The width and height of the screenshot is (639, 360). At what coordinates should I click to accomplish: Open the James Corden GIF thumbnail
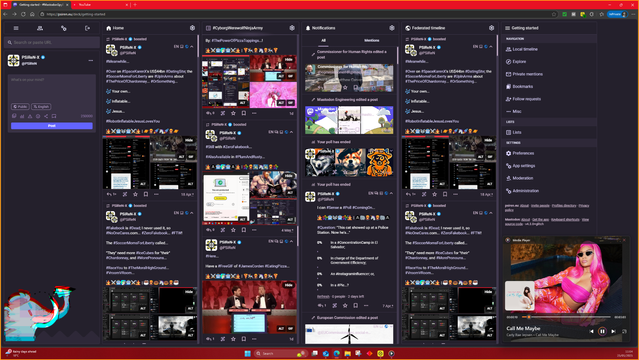pos(249,307)
